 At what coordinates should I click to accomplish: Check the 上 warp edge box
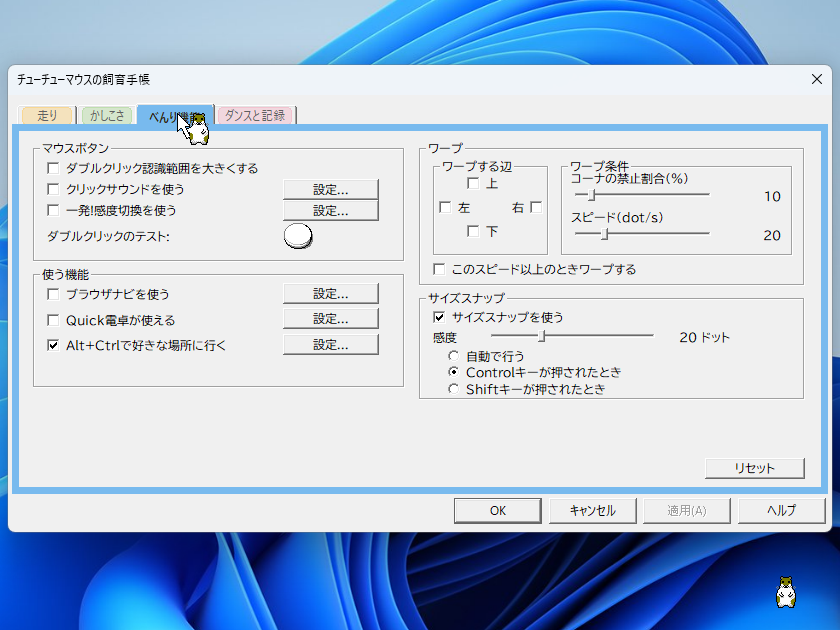pos(473,183)
